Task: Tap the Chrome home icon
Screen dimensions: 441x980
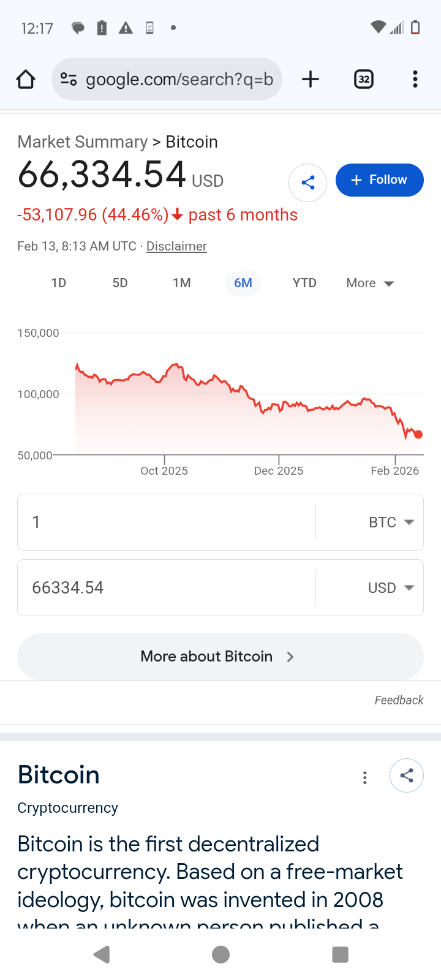Action: point(26,79)
